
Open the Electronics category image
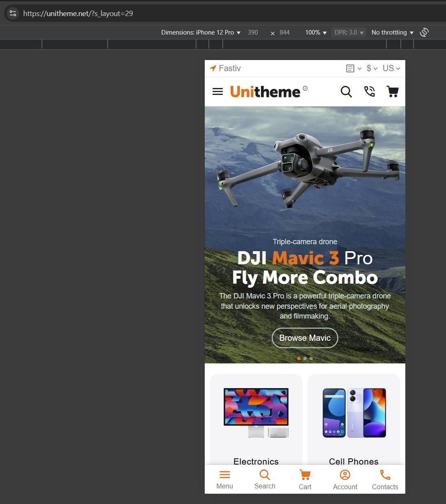click(x=256, y=413)
